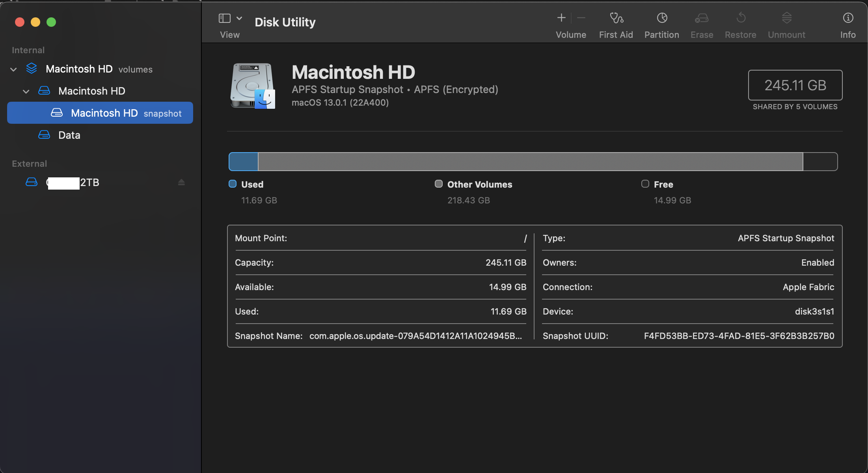Click the Apple Fabric connection value
The image size is (868, 473).
tap(808, 287)
